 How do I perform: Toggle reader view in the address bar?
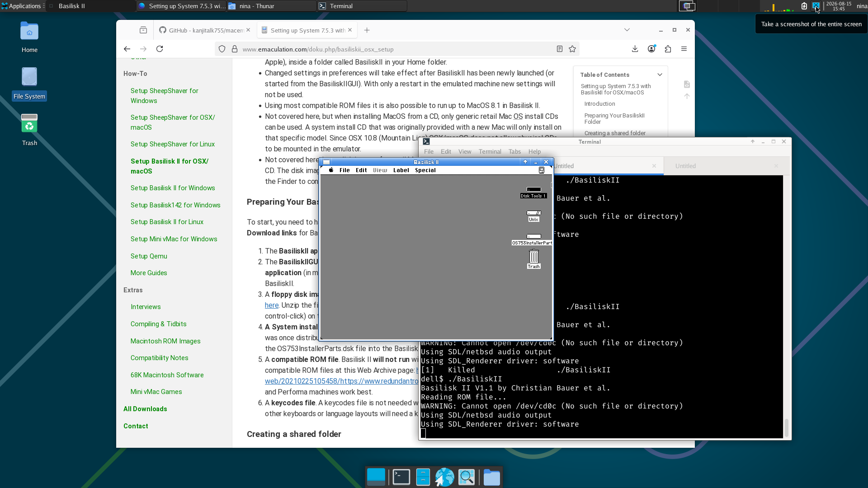tap(560, 49)
